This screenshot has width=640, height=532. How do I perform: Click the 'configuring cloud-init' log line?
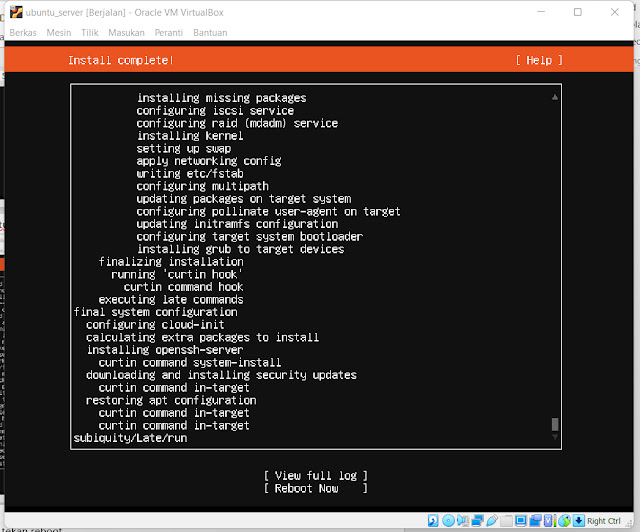(156, 325)
